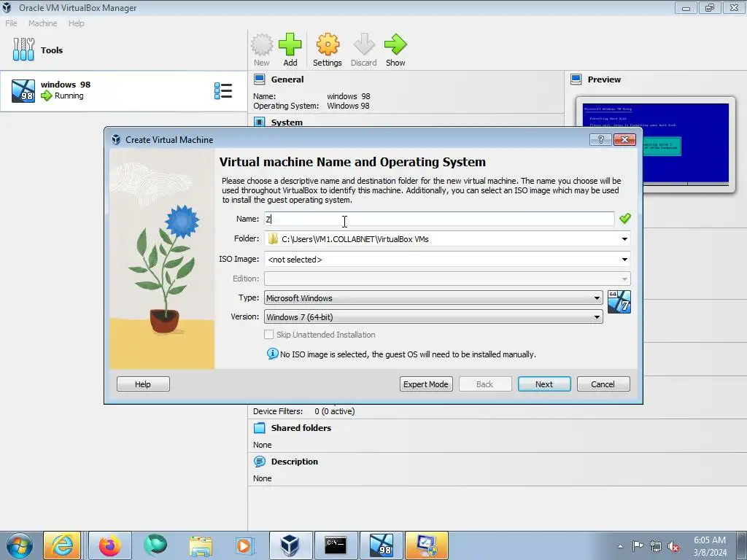The image size is (747, 560).
Task: Click the Discard toolbar icon
Action: [364, 44]
